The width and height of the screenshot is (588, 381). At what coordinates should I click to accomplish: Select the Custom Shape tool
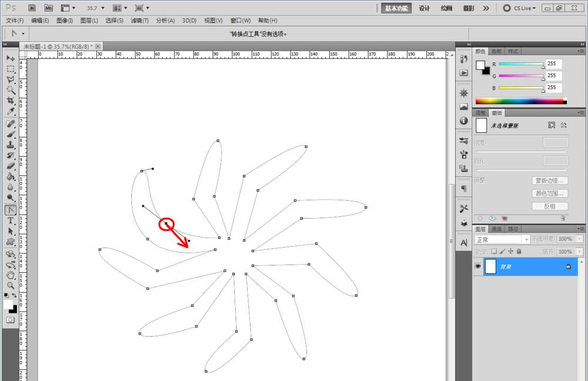tap(11, 242)
